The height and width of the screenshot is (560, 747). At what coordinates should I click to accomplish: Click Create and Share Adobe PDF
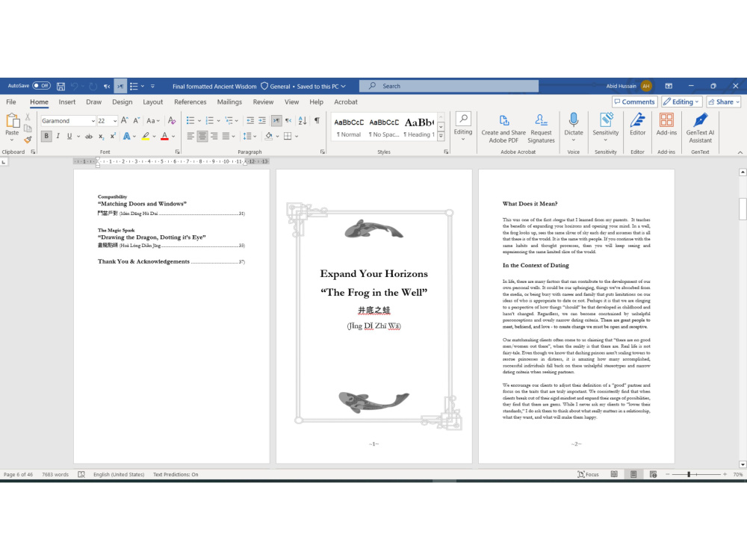coord(503,128)
